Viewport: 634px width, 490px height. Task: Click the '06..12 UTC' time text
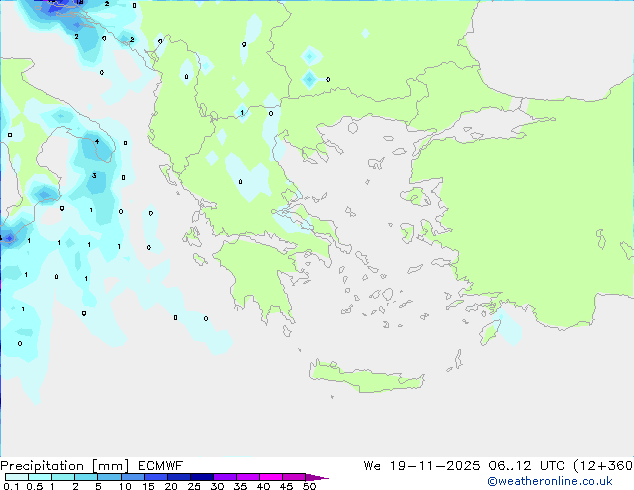(526, 466)
